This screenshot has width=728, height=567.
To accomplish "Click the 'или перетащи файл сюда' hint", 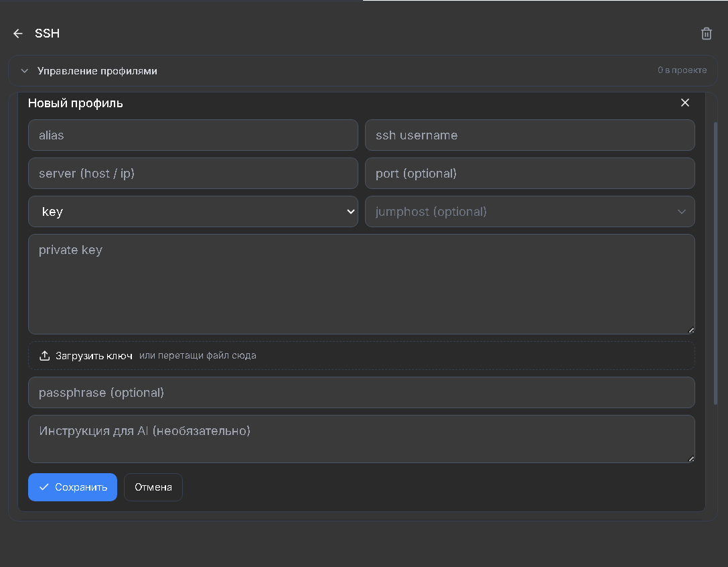I will (198, 355).
